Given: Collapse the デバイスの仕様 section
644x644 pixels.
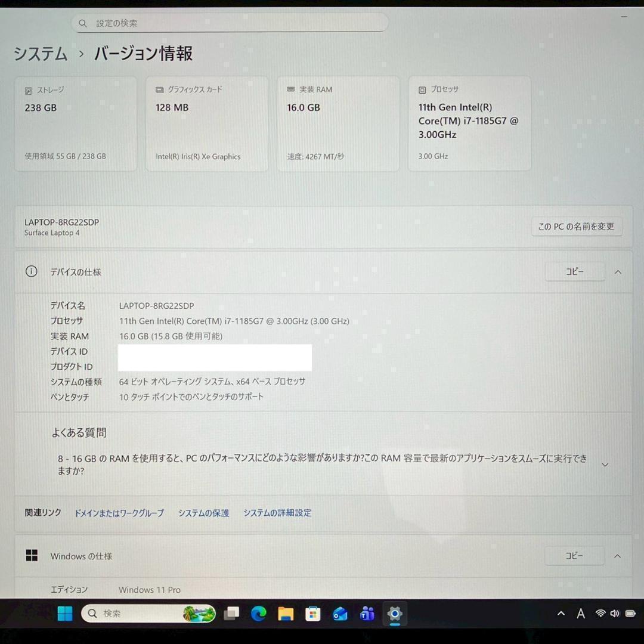Looking at the screenshot, I should pos(618,271).
